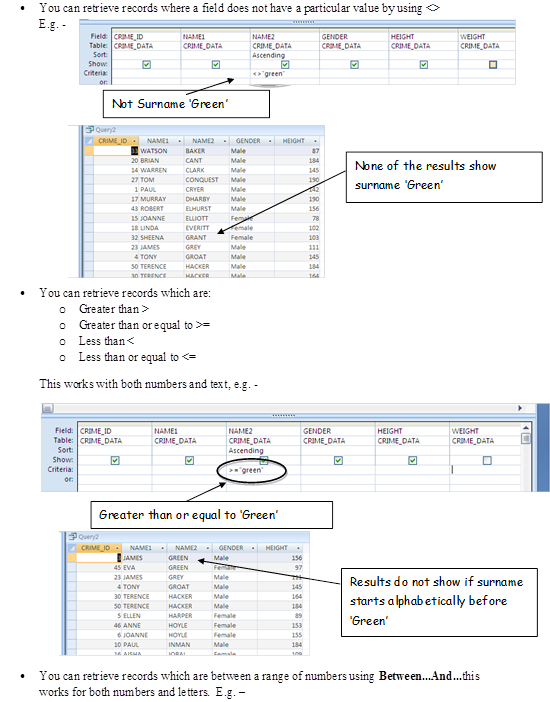The image size is (550, 702).
Task: Select row marker beside WATSON BAKER record
Action: tap(89, 151)
